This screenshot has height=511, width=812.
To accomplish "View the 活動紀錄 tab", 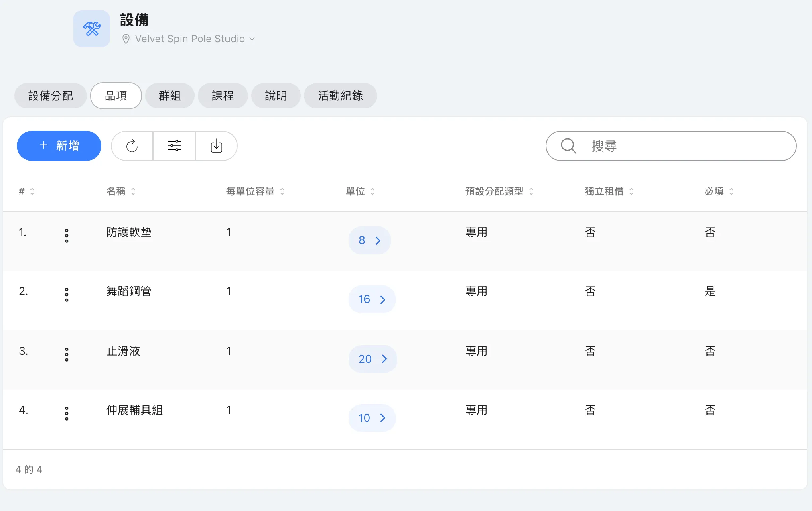I will pos(341,96).
